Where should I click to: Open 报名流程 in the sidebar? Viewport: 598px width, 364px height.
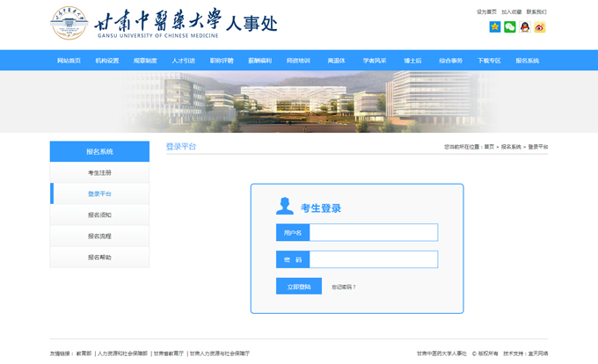pos(99,237)
